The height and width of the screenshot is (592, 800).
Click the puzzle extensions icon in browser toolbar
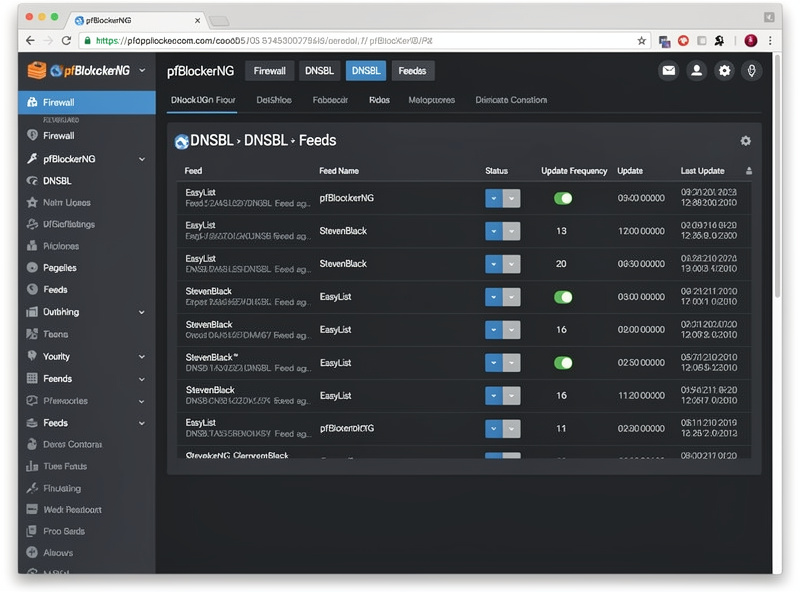pos(719,41)
